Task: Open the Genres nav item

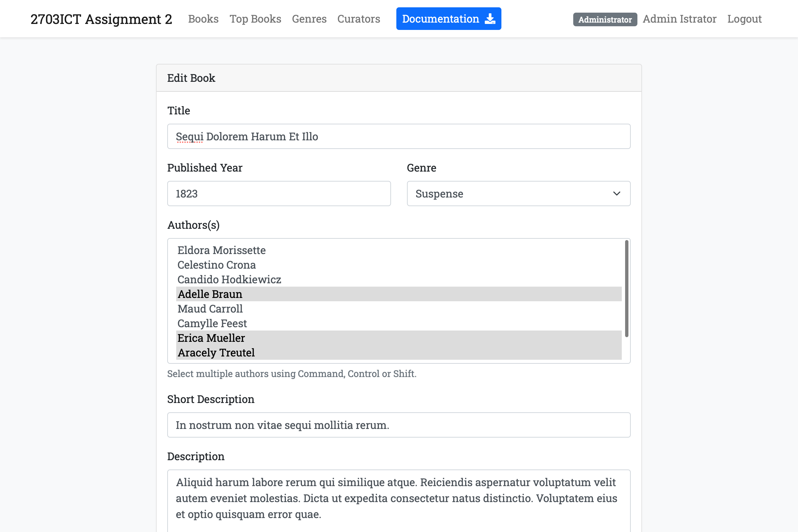Action: point(309,19)
